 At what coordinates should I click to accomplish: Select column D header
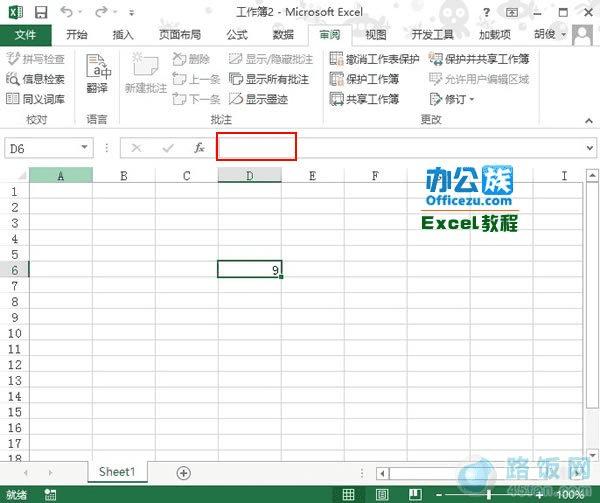point(249,176)
